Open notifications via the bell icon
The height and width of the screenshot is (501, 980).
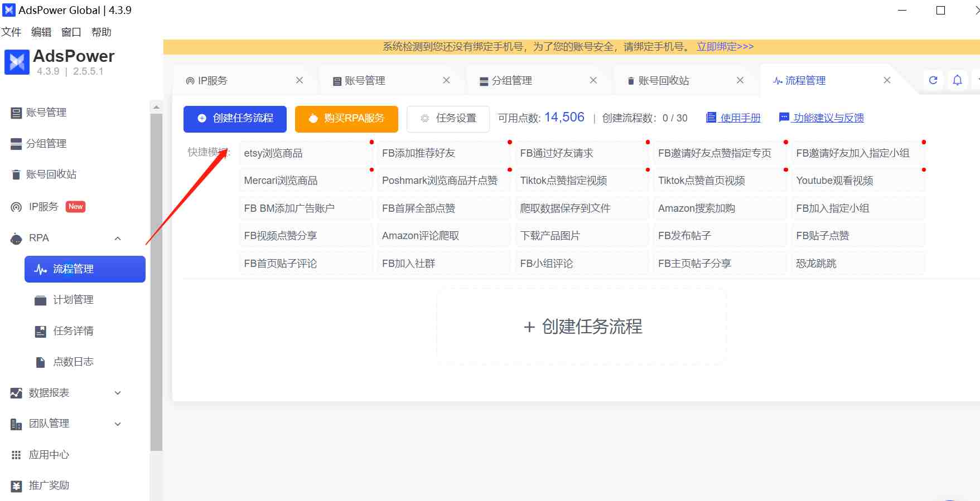957,80
